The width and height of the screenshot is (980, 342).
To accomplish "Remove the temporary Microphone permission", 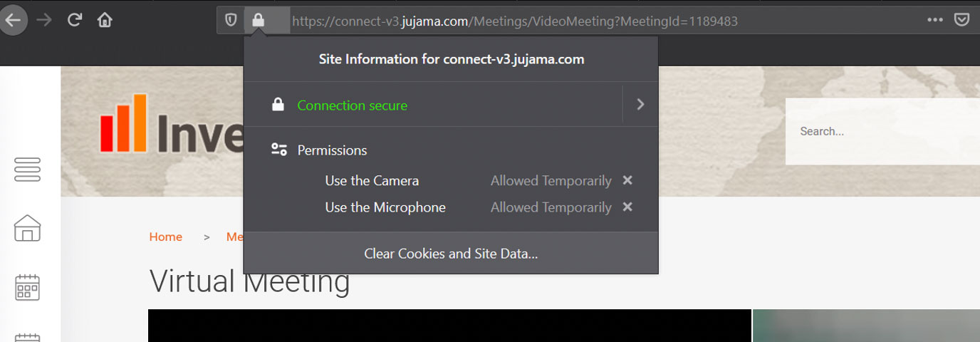I will click(x=627, y=207).
